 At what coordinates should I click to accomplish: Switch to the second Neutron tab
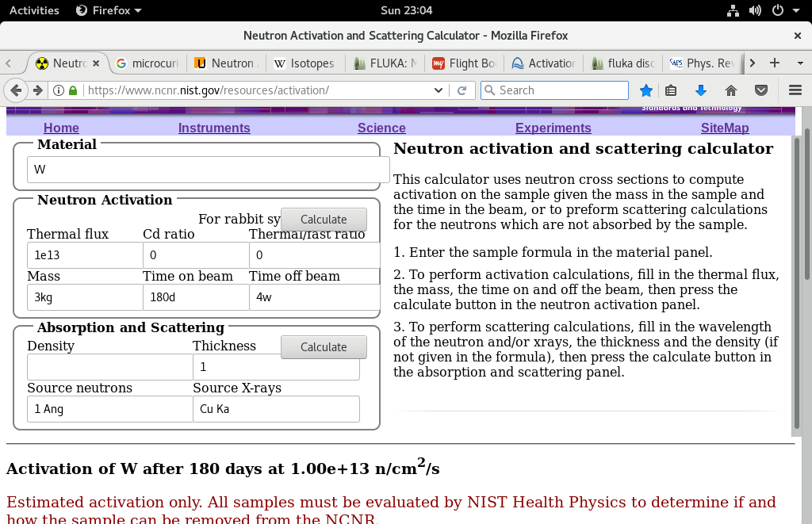[226, 63]
